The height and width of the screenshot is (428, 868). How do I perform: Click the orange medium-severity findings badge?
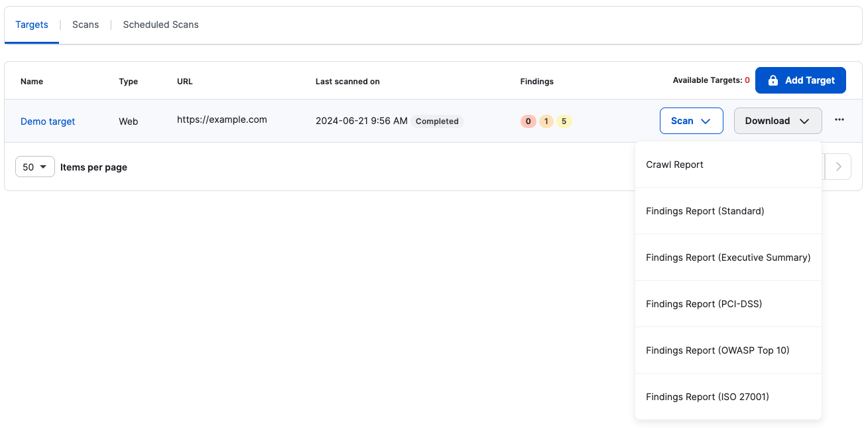click(x=546, y=121)
